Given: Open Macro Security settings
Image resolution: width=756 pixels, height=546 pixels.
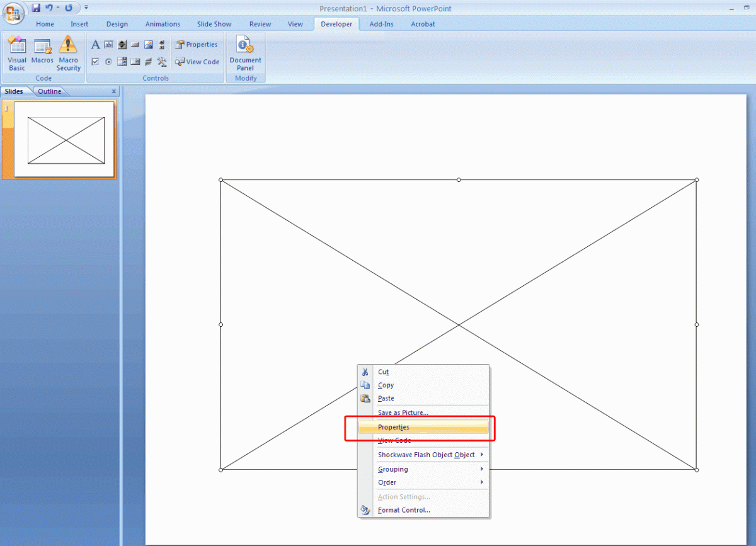Looking at the screenshot, I should pos(68,54).
